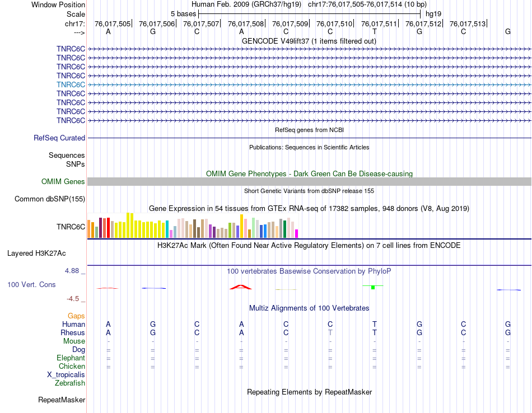
Task: Click the RefSeq genes from NCBI title
Action: 309,130
